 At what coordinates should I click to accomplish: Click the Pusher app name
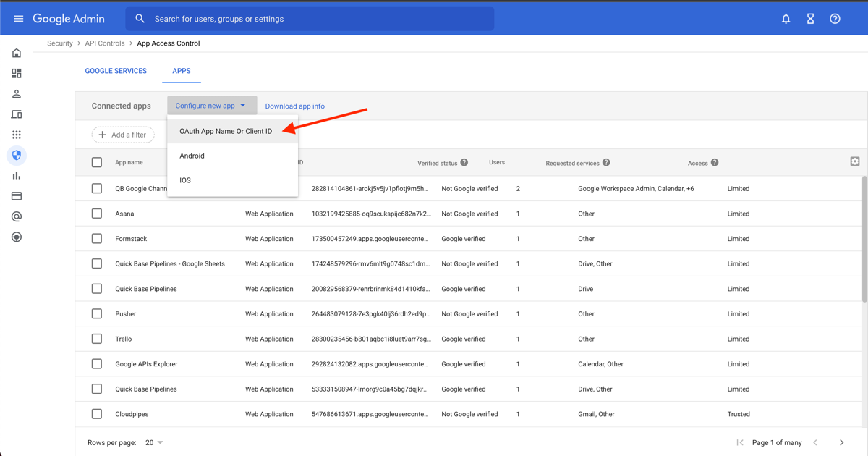[x=126, y=314]
